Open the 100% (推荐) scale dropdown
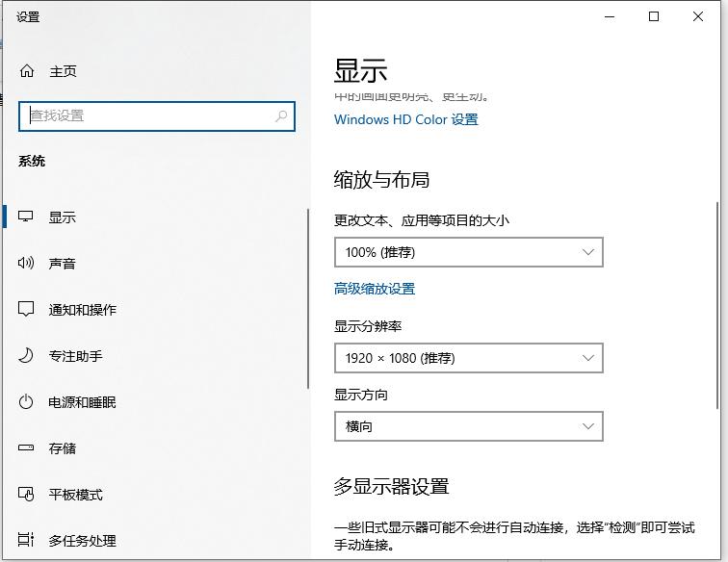Screen dimensions: 728x562 click(x=469, y=252)
